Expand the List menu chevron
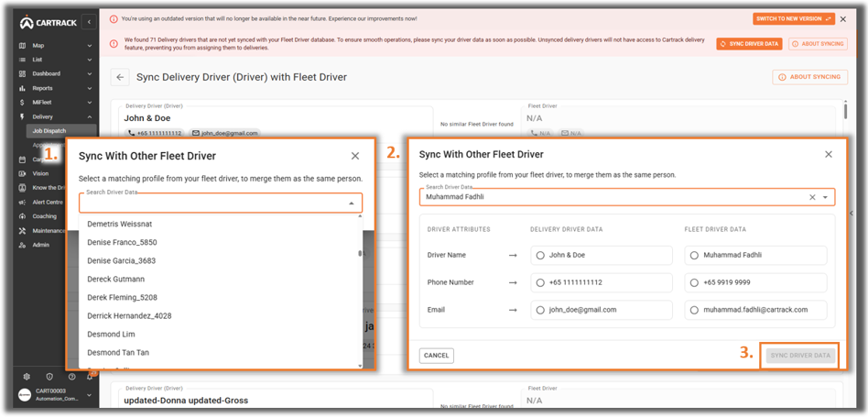Image resolution: width=868 pixels, height=418 pixels. pyautogui.click(x=90, y=60)
